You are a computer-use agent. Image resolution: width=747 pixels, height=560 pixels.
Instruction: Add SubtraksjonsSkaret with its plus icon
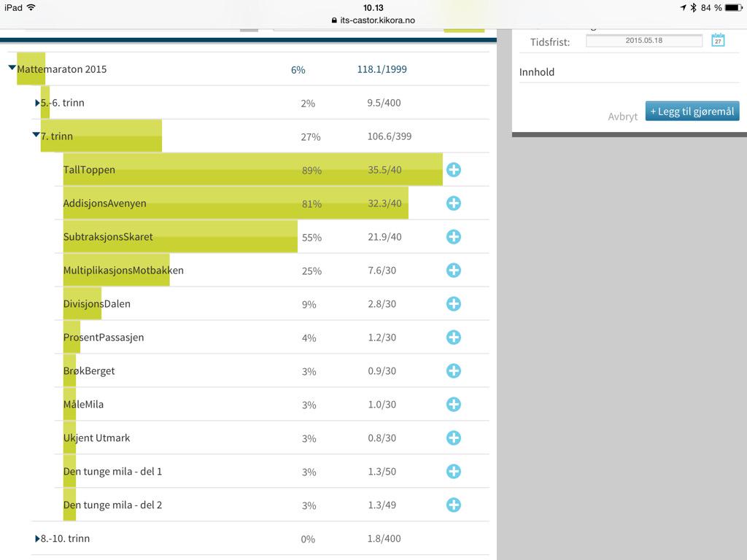coord(454,237)
